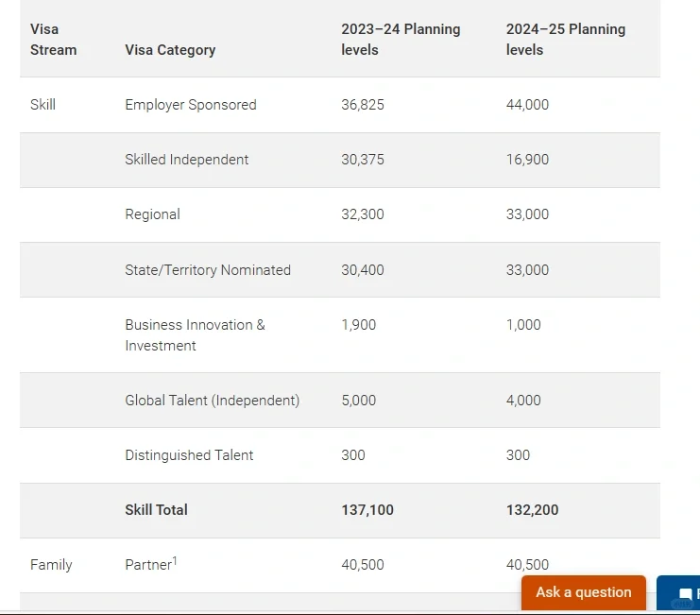Select the 44,000 Employer Sponsored value
700x615 pixels.
527,105
